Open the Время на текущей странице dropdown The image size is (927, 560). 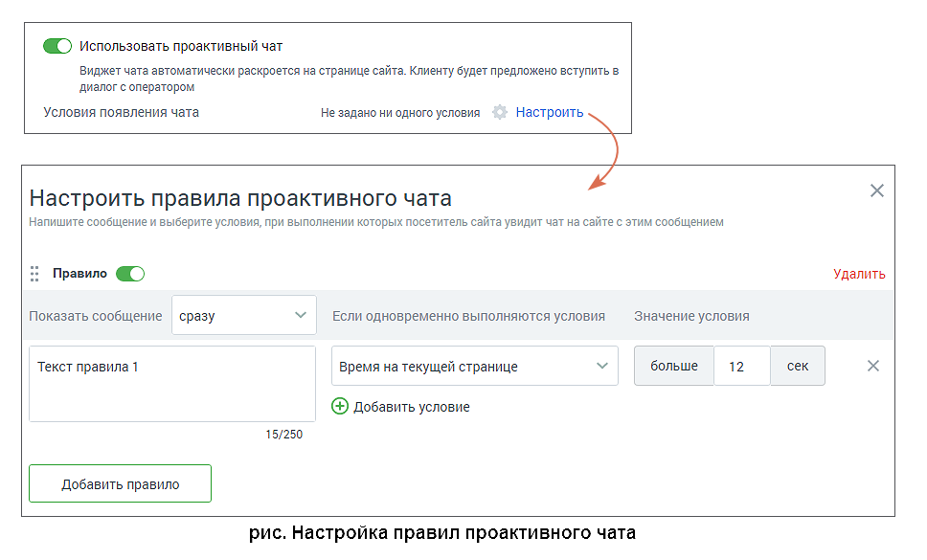pos(475,367)
